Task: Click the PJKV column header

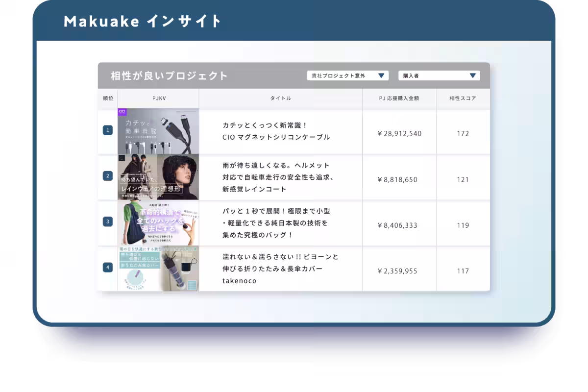Action: click(159, 98)
